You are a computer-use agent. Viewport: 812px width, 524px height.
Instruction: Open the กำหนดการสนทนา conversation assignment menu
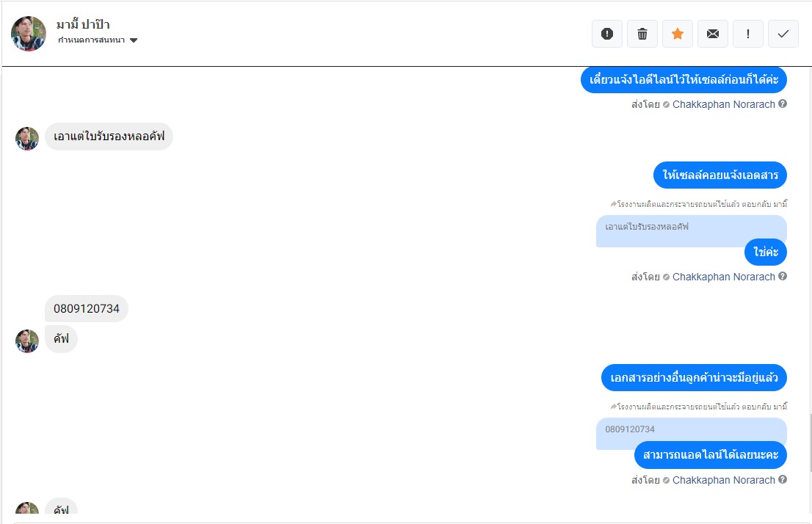tap(93, 40)
